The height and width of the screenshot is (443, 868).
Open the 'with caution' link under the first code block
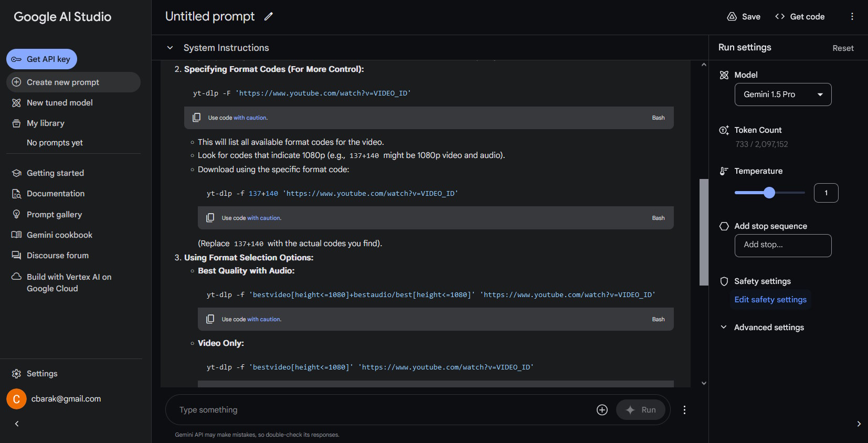pos(250,118)
